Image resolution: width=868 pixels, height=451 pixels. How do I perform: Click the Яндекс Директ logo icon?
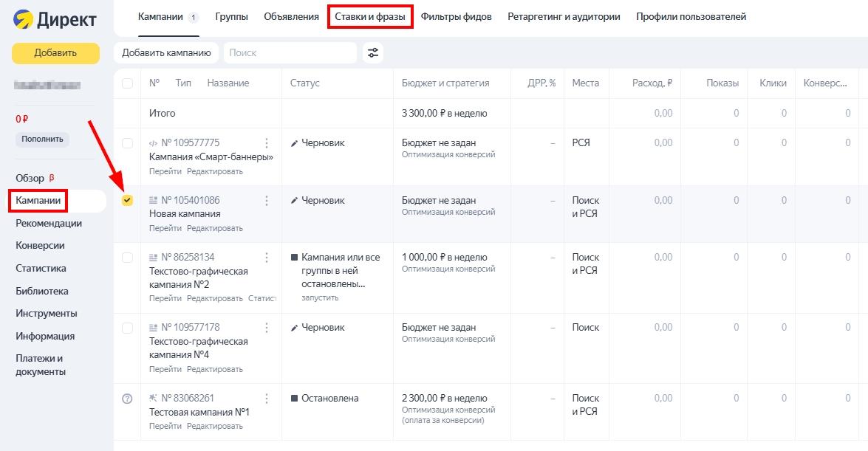click(24, 17)
